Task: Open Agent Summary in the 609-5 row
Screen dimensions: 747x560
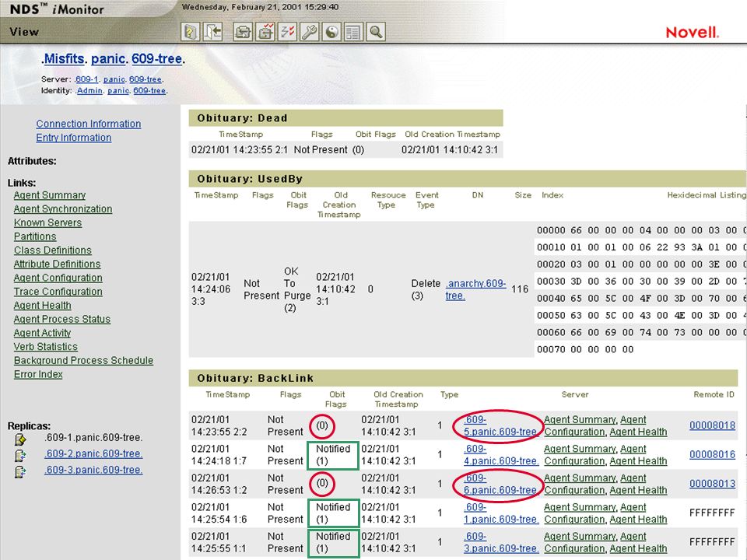Action: [x=580, y=419]
